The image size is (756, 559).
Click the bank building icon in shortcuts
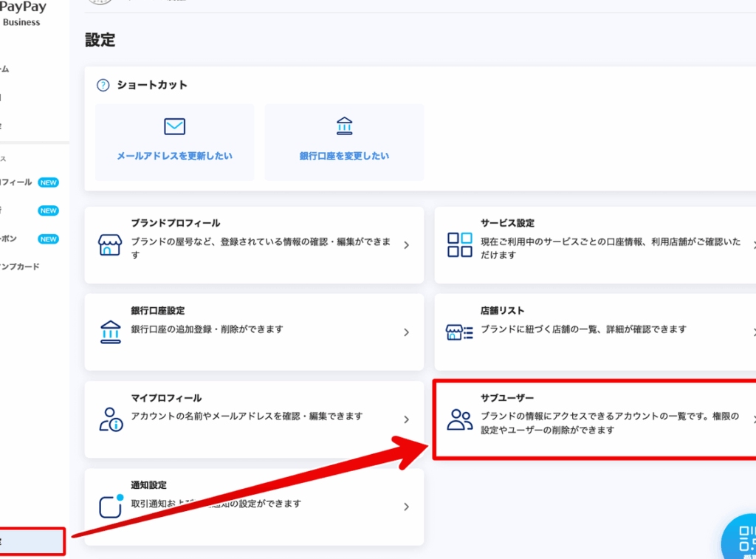(344, 126)
